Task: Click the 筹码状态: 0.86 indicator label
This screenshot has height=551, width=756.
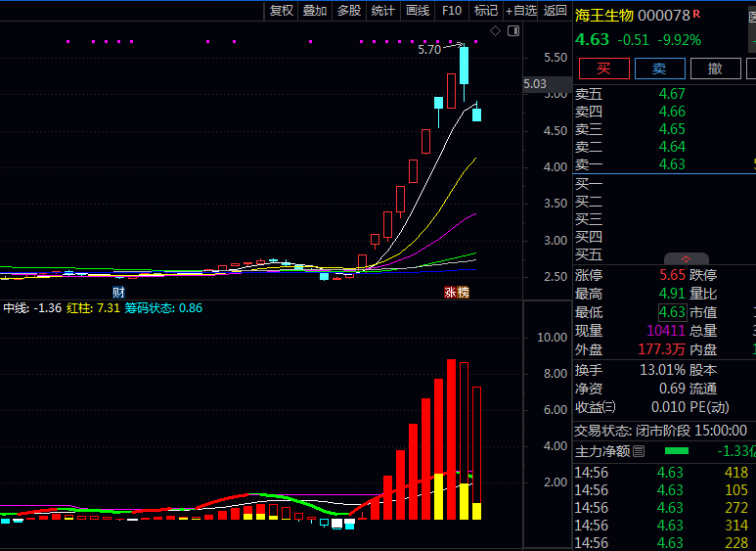Action: point(163,308)
